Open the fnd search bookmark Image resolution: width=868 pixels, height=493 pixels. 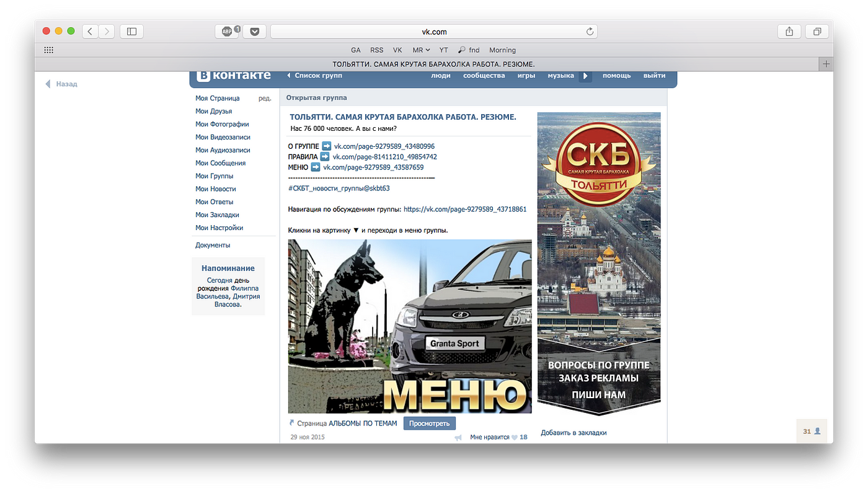(x=469, y=50)
